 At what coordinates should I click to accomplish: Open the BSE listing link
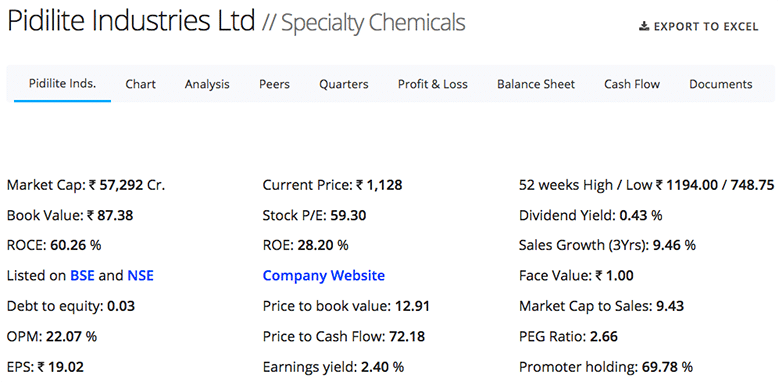[82, 275]
